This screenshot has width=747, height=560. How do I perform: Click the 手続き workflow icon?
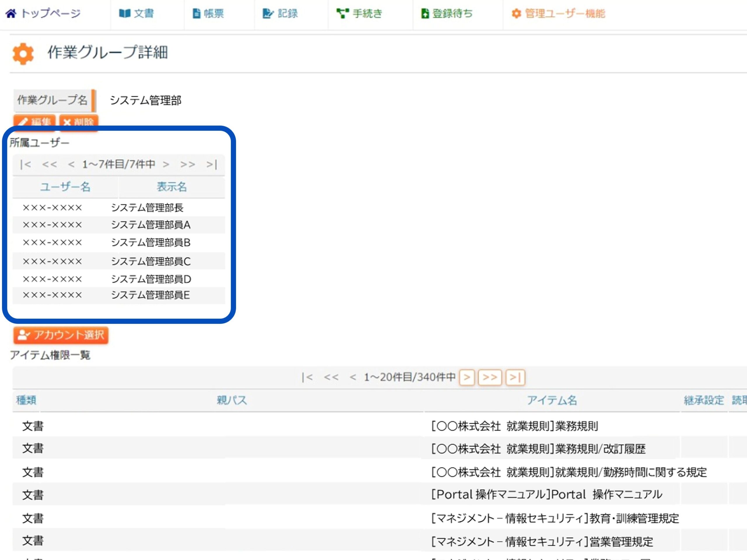[x=343, y=13]
